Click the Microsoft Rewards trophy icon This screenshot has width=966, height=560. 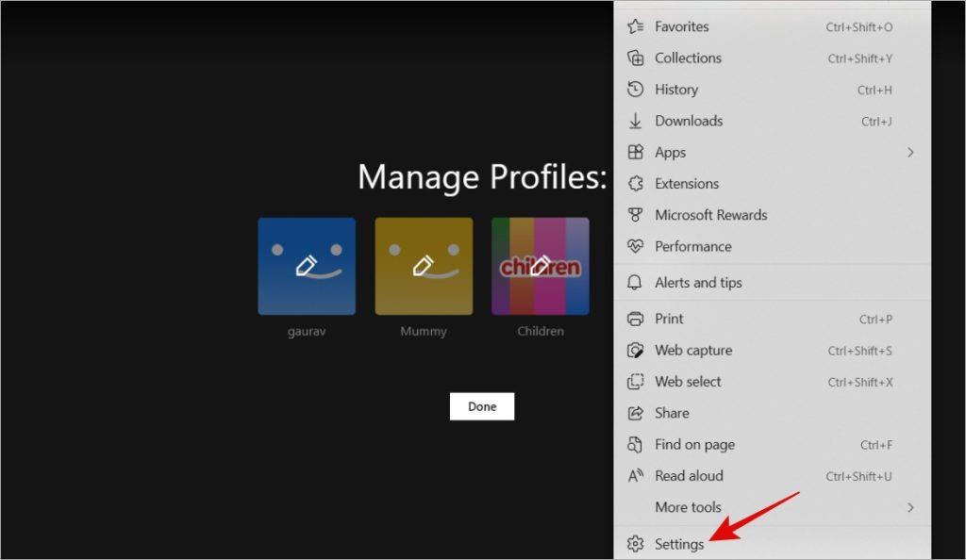coord(635,215)
